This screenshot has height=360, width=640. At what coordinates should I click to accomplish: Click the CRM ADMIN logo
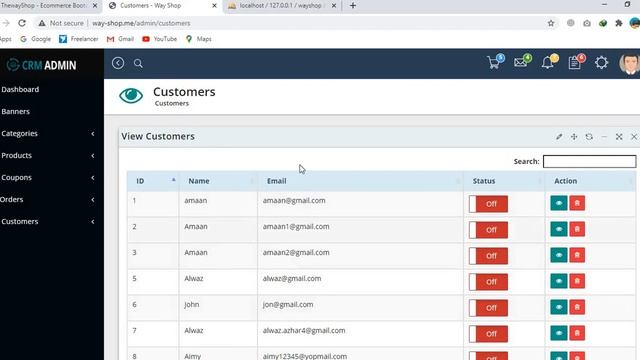tap(41, 65)
